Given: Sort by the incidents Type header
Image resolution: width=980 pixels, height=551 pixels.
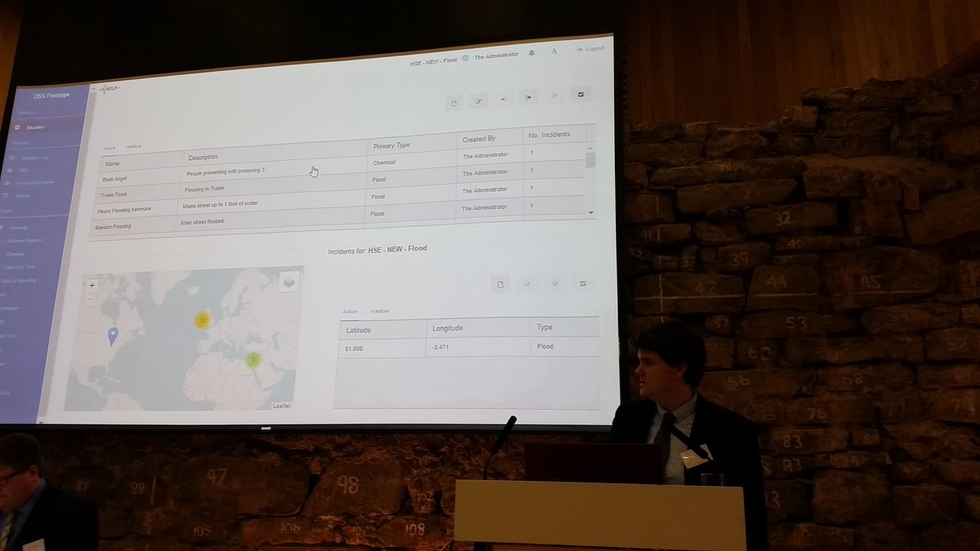Looking at the screenshot, I should 564,327.
